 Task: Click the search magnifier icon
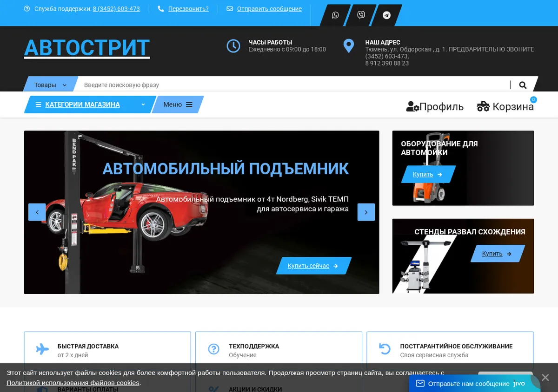523,85
